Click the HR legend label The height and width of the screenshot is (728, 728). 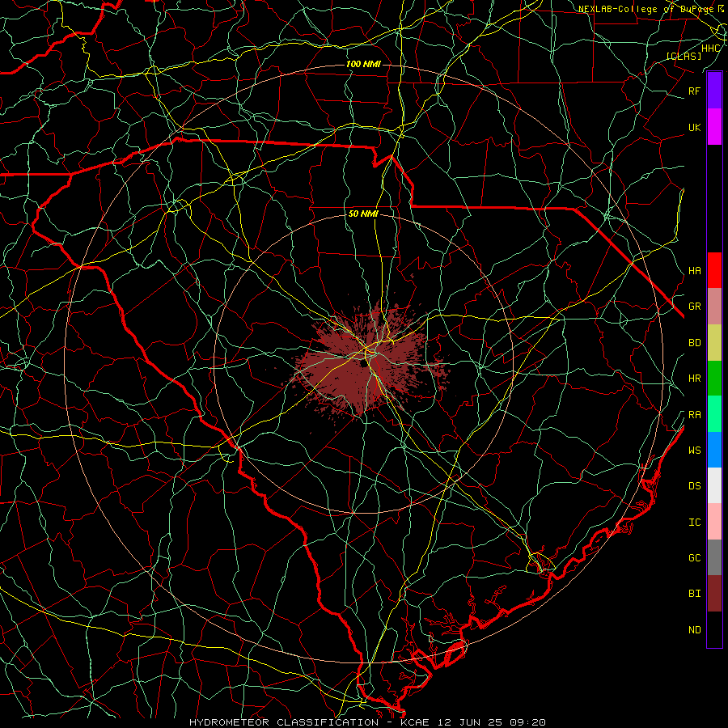[x=695, y=379]
